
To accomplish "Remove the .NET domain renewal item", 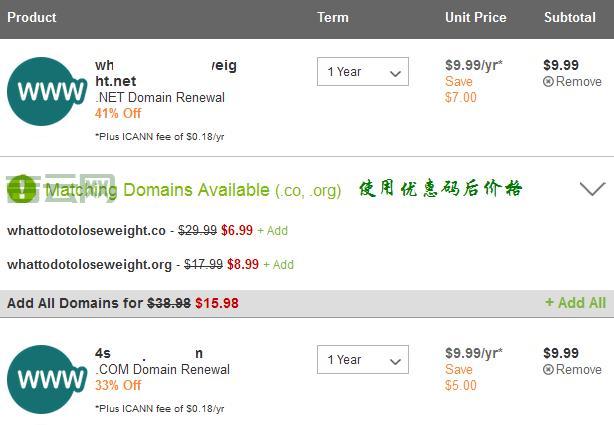I will [x=572, y=82].
